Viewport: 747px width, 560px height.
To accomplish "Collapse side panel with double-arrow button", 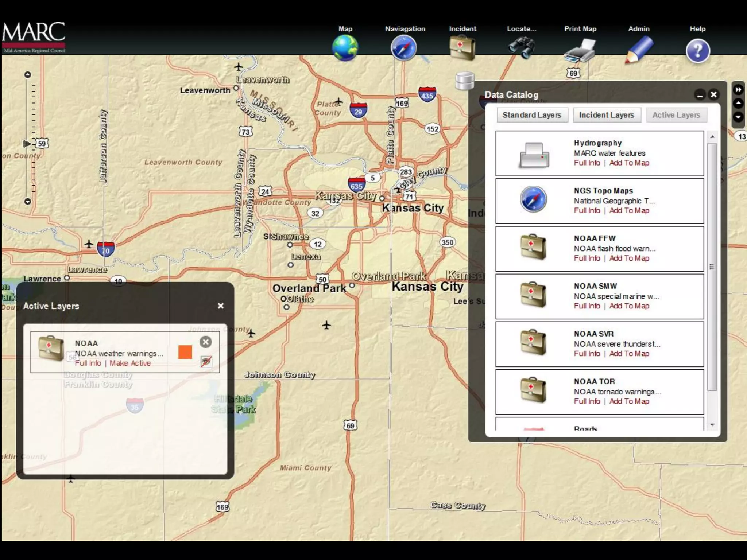I will point(738,90).
